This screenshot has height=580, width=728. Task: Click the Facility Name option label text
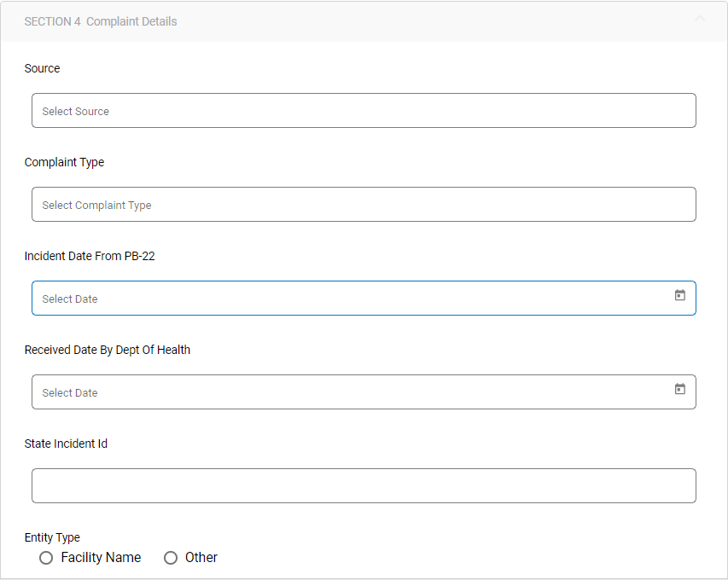coord(101,558)
